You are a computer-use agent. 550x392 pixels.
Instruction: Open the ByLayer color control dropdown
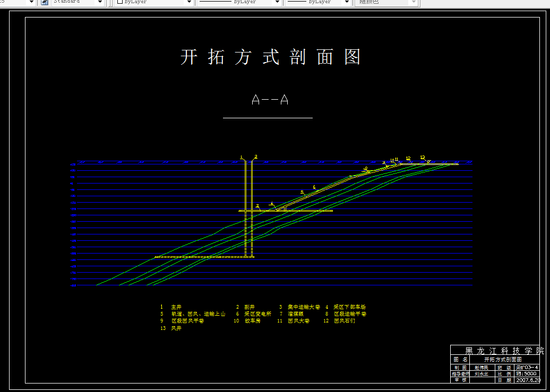tap(189, 2)
